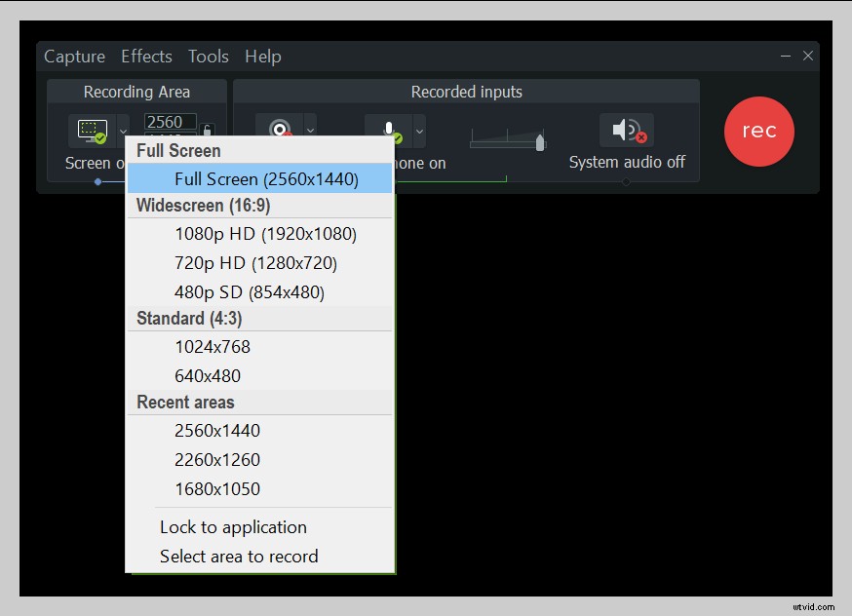The image size is (852, 616).
Task: Adjust the microphone volume slider
Action: click(542, 140)
